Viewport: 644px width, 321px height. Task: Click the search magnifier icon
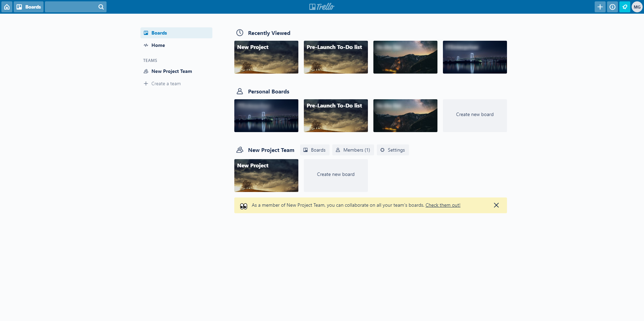click(x=101, y=7)
